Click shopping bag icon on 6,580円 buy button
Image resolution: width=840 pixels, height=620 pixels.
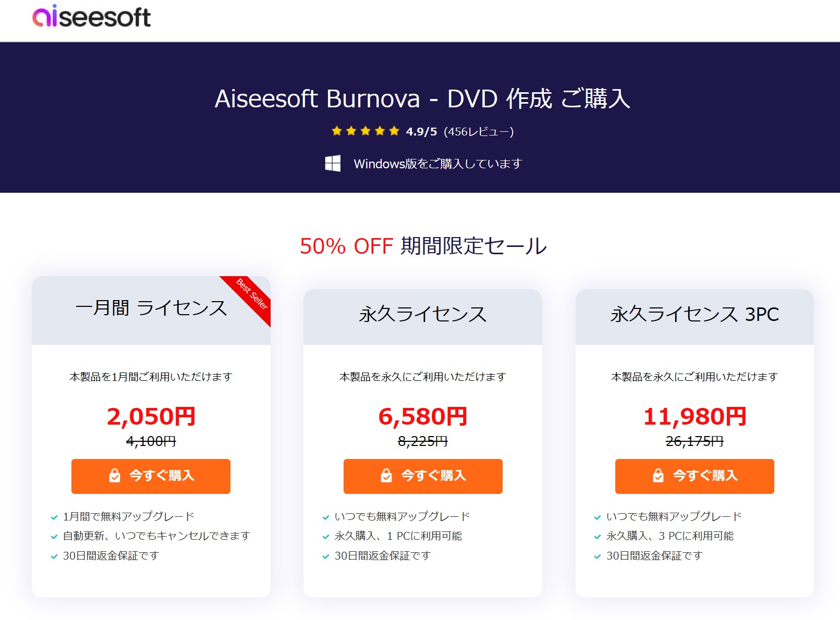click(x=386, y=476)
